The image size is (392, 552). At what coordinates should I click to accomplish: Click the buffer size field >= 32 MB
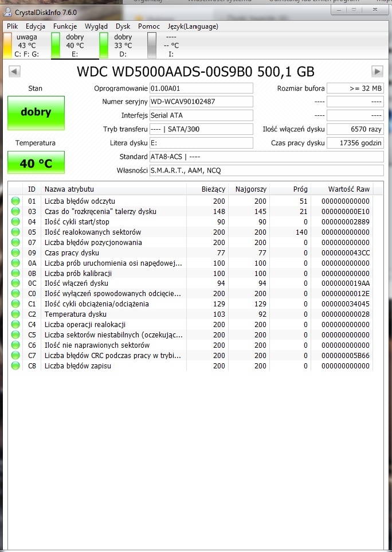point(355,88)
